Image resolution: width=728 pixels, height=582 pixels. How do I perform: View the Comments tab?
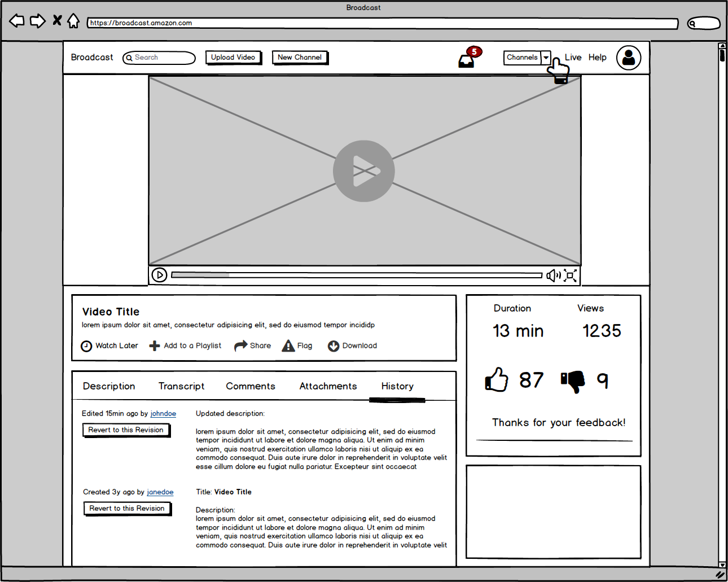[251, 386]
